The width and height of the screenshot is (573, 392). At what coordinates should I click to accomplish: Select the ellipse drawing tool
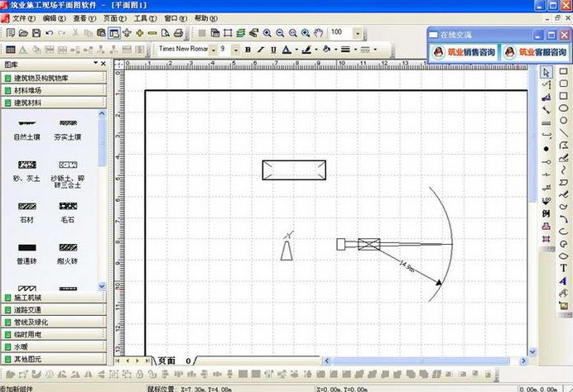(564, 108)
